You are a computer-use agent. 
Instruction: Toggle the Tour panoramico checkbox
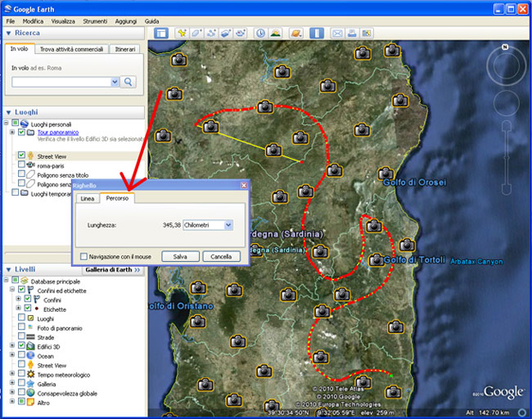pyautogui.click(x=21, y=132)
